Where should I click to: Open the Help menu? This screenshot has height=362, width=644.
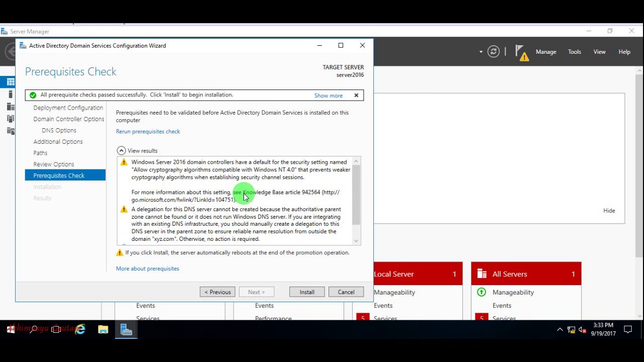pyautogui.click(x=624, y=52)
